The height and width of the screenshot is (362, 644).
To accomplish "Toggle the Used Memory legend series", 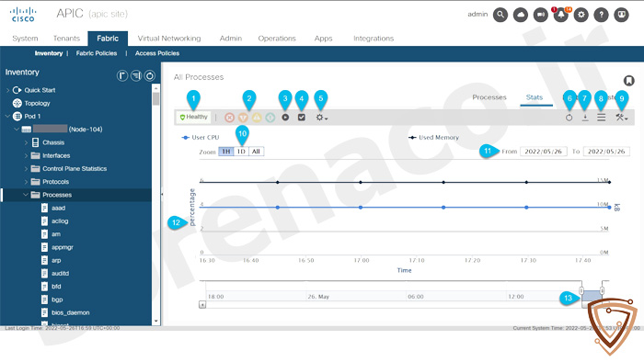I will coord(433,137).
